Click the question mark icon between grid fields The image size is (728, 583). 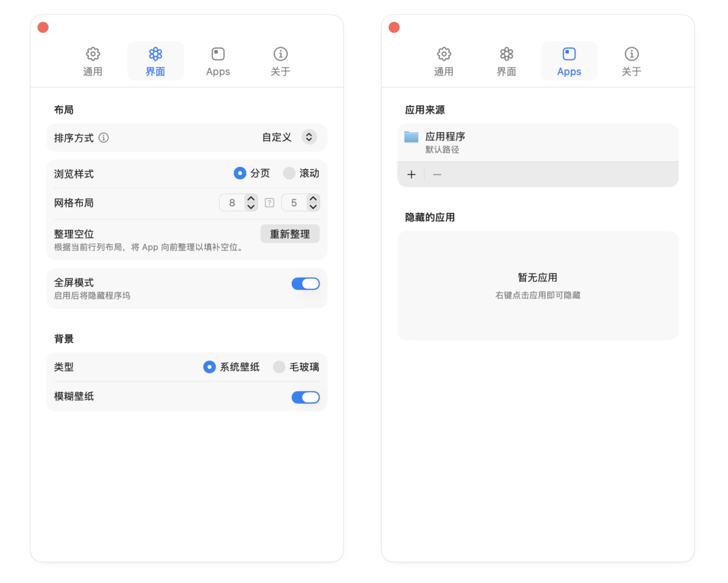click(x=269, y=203)
